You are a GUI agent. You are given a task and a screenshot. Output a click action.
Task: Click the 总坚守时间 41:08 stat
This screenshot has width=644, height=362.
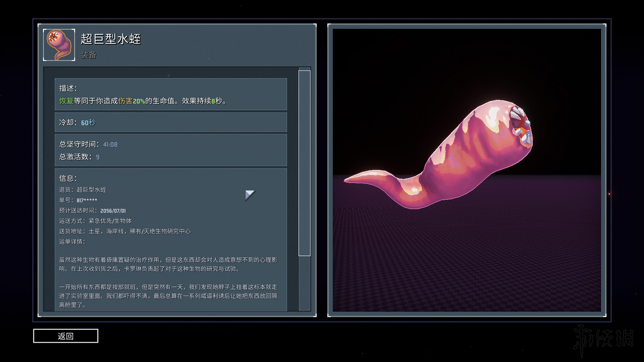[x=88, y=145]
